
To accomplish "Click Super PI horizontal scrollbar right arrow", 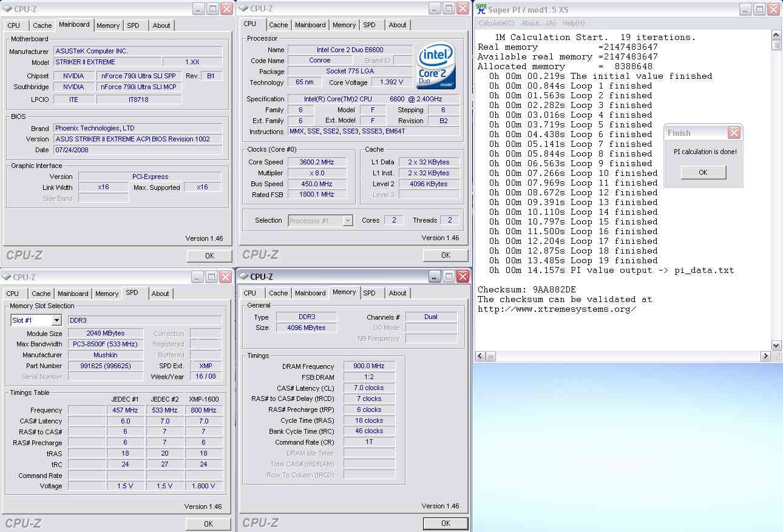I will click(767, 356).
